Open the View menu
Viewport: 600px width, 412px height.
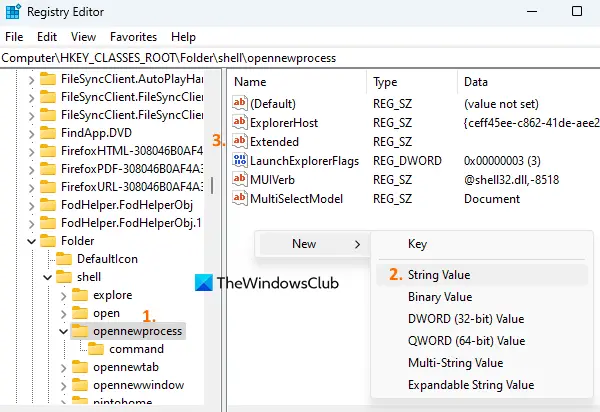[83, 37]
